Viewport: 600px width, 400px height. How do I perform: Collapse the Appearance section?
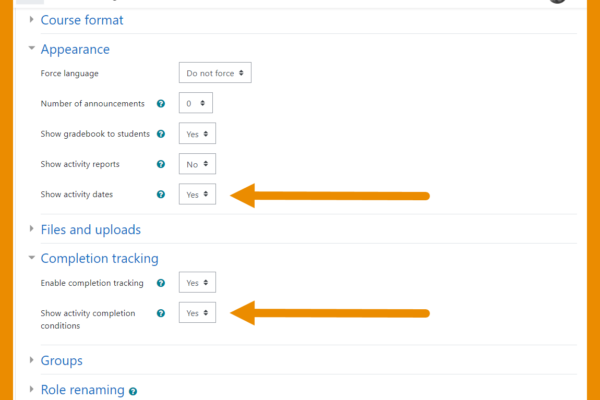point(75,49)
